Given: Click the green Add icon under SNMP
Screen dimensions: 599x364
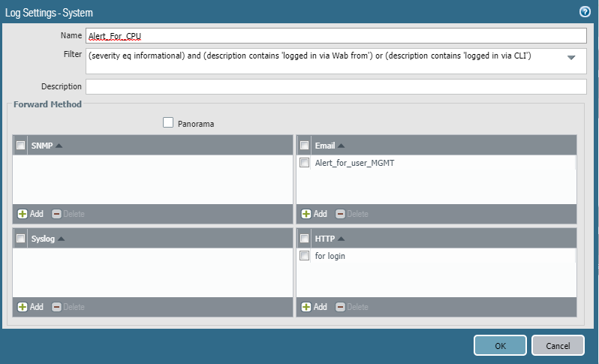Looking at the screenshot, I should pos(23,214).
